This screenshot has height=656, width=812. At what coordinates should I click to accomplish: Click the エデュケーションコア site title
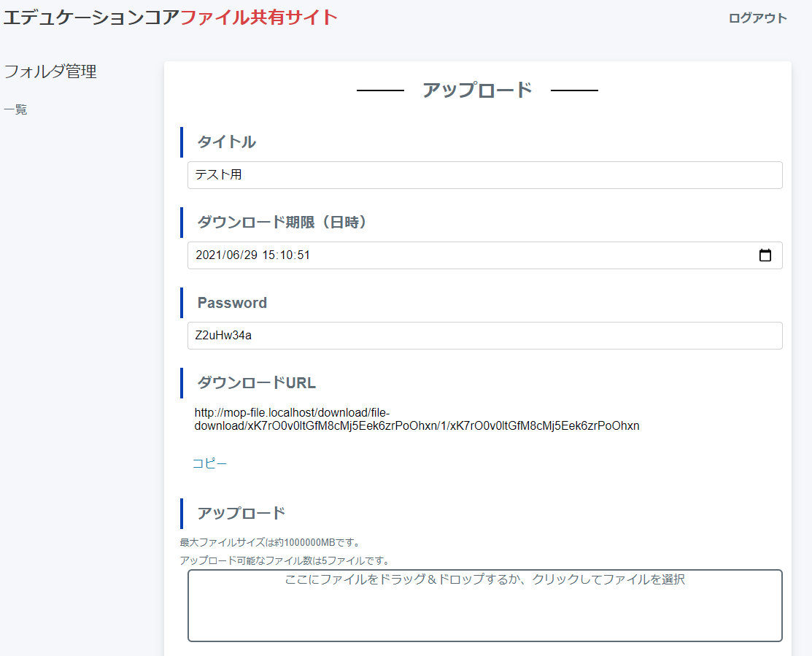pos(91,18)
